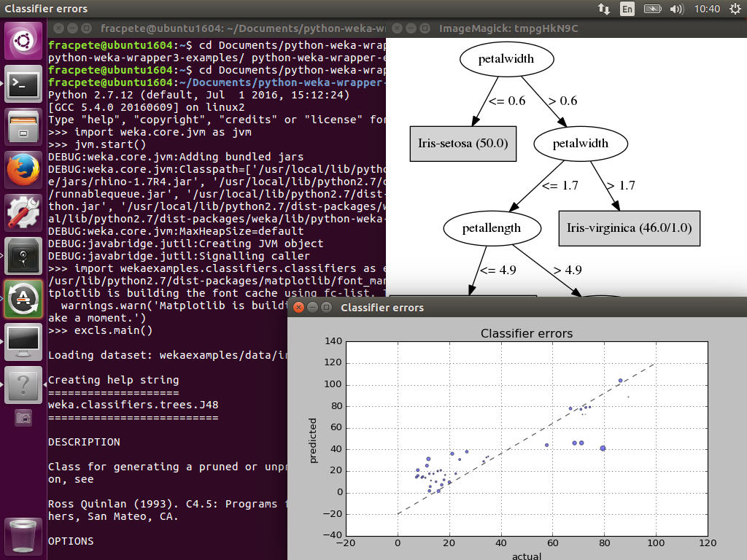The width and height of the screenshot is (747, 560).
Task: Click the small camera icon in launcher
Action: (24, 418)
